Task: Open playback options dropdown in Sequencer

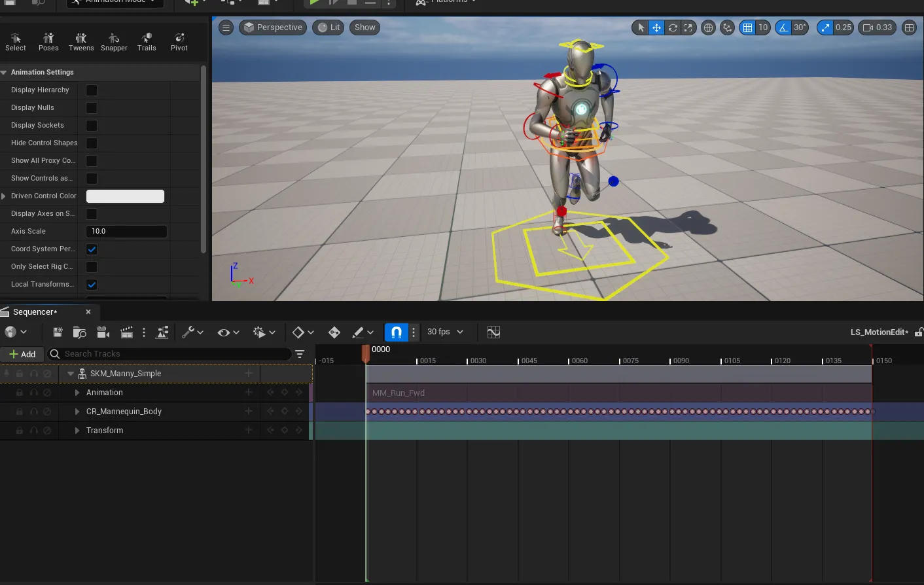Action: point(264,332)
